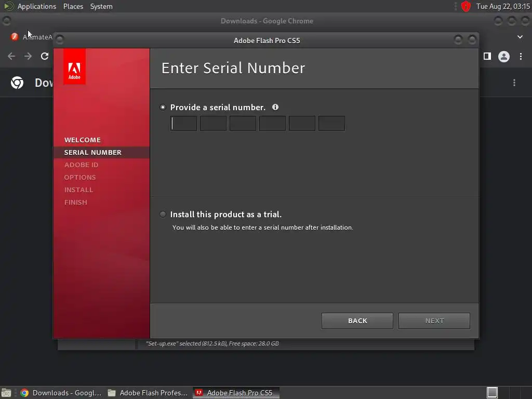
Task: Open the Chrome profile avatar
Action: coord(504,56)
